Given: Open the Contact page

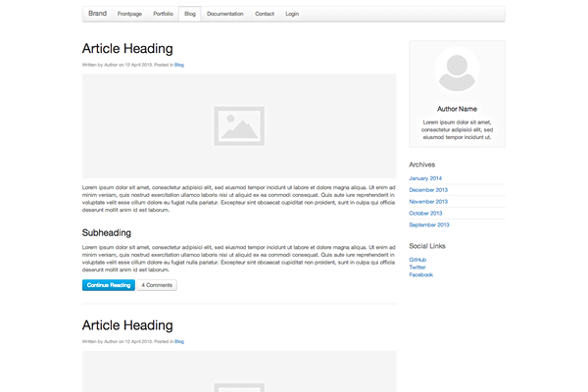Looking at the screenshot, I should pos(265,15).
